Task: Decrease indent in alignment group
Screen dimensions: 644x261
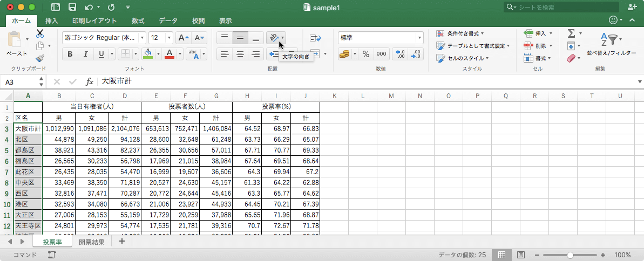Action: click(x=274, y=54)
